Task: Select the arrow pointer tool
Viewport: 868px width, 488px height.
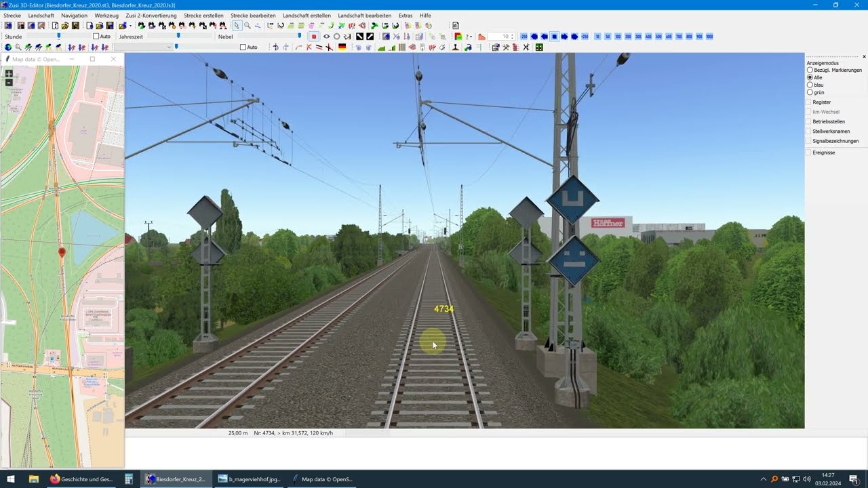Action: [236, 26]
